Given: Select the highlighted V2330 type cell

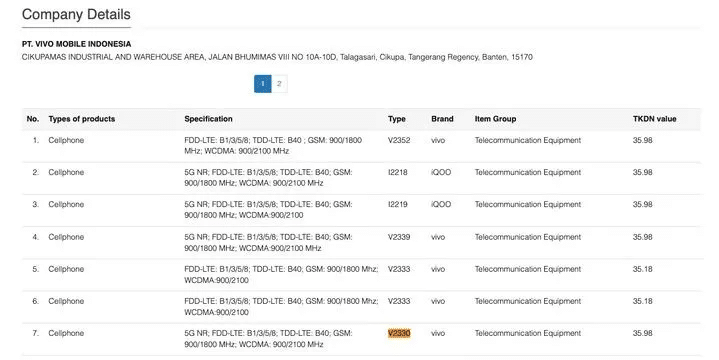Looking at the screenshot, I should point(399,333).
